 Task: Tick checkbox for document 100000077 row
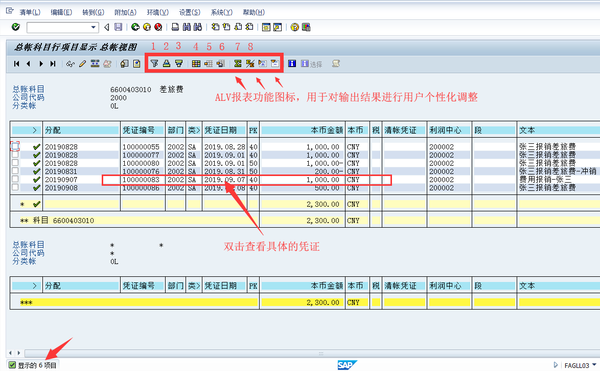(x=15, y=155)
